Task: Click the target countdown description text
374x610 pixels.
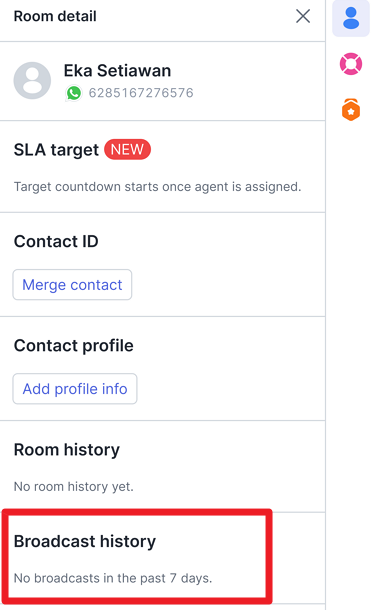Action: point(158,187)
